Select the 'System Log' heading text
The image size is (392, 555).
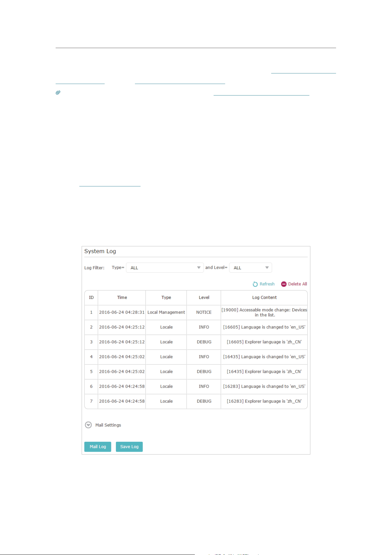100,251
